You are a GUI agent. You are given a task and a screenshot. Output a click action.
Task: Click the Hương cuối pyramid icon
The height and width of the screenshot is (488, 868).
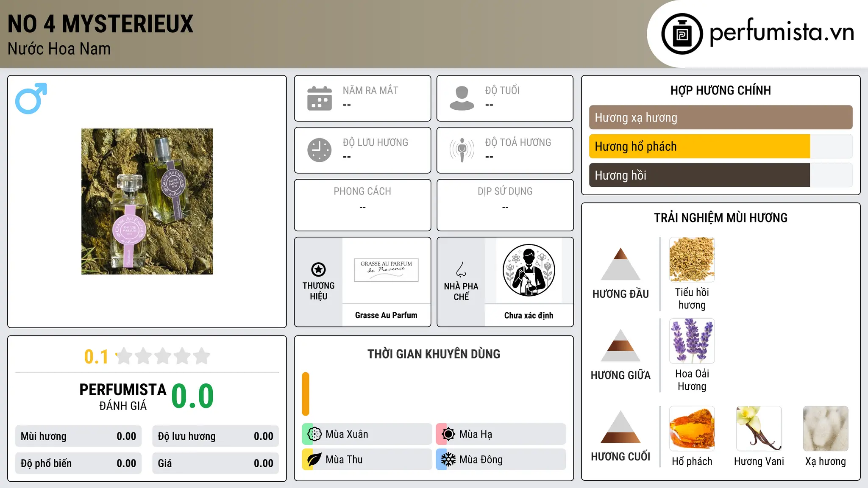[x=620, y=427]
